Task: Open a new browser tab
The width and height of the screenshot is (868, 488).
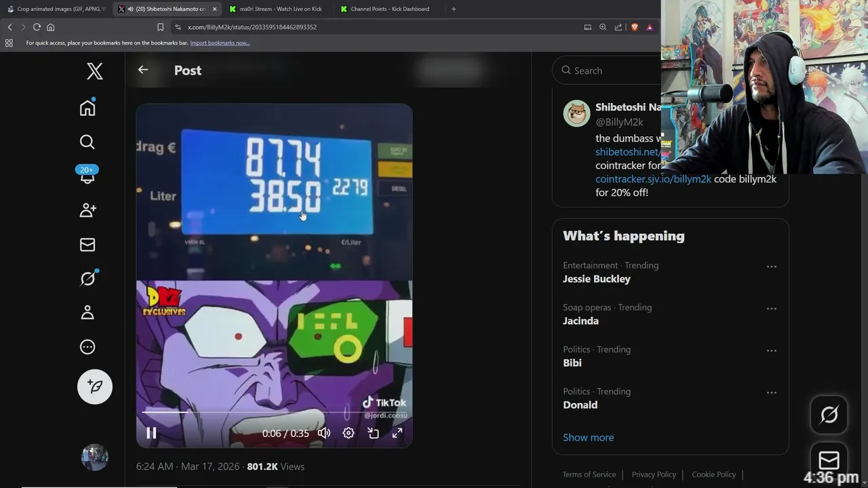Action: point(454,9)
